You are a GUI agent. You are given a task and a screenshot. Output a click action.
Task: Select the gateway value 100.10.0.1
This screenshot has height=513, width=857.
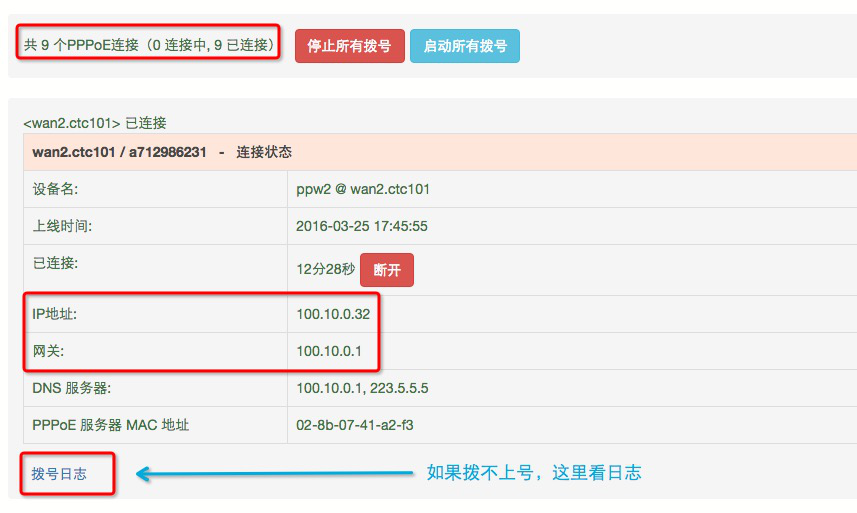click(329, 351)
